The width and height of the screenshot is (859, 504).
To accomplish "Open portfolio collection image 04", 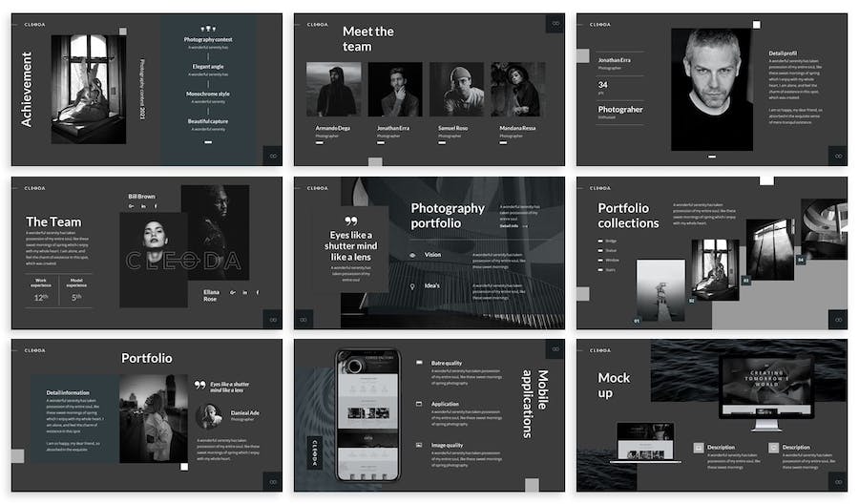I will (824, 229).
